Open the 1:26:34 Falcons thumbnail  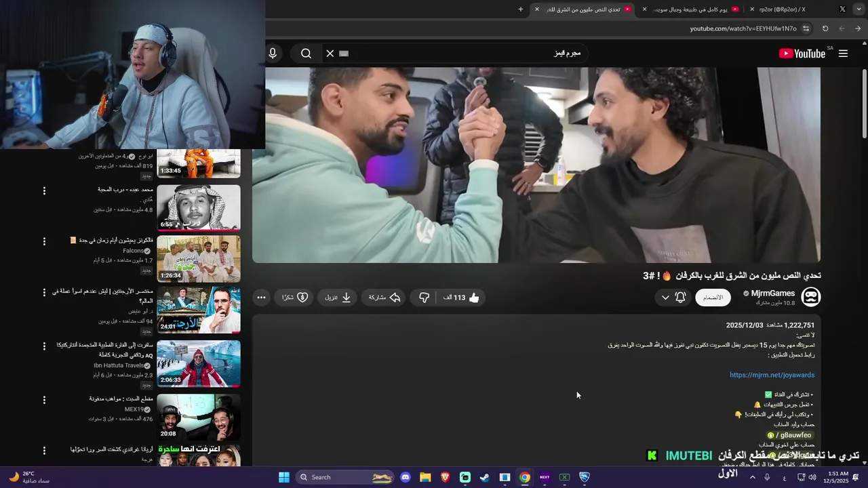click(x=199, y=259)
